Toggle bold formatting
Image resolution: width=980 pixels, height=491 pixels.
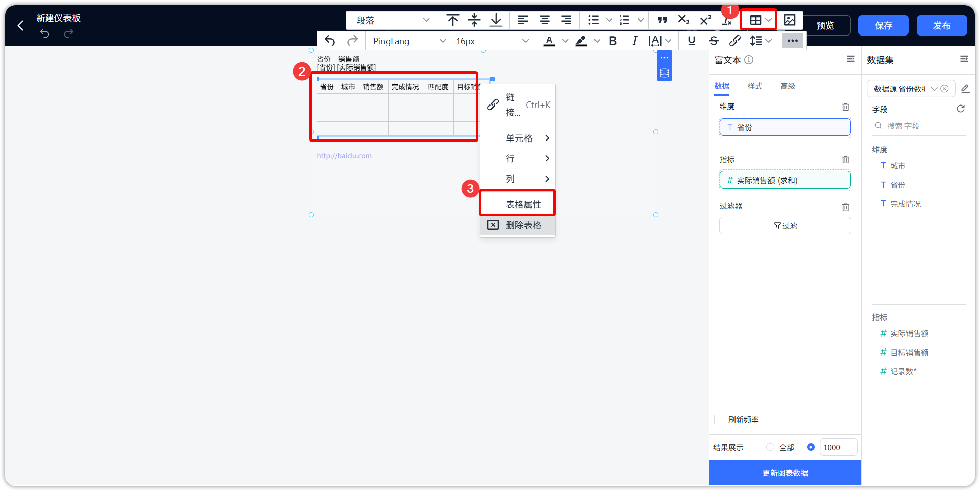(x=613, y=41)
